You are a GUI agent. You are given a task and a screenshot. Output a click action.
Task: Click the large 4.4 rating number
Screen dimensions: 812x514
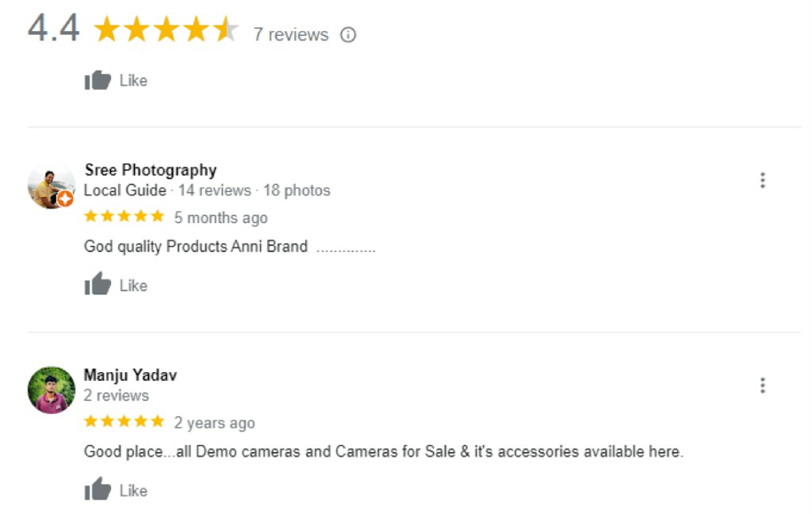pos(54,29)
